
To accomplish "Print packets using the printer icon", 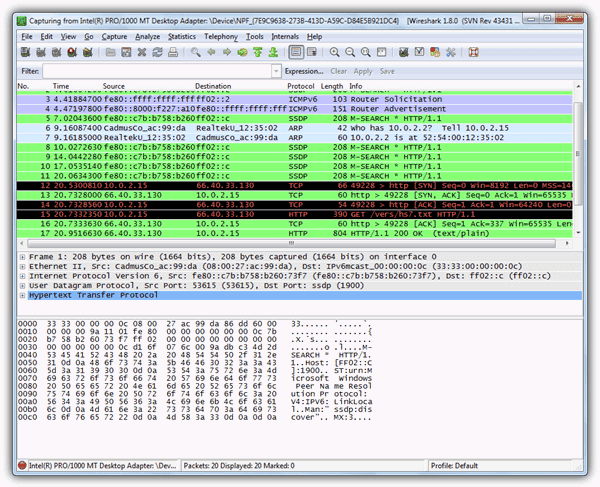I will (x=173, y=52).
